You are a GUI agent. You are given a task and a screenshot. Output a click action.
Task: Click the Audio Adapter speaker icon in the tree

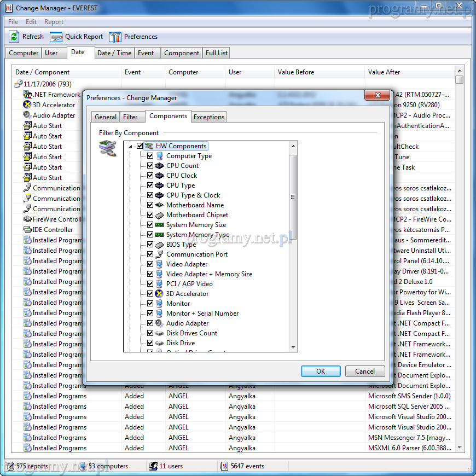(x=159, y=323)
